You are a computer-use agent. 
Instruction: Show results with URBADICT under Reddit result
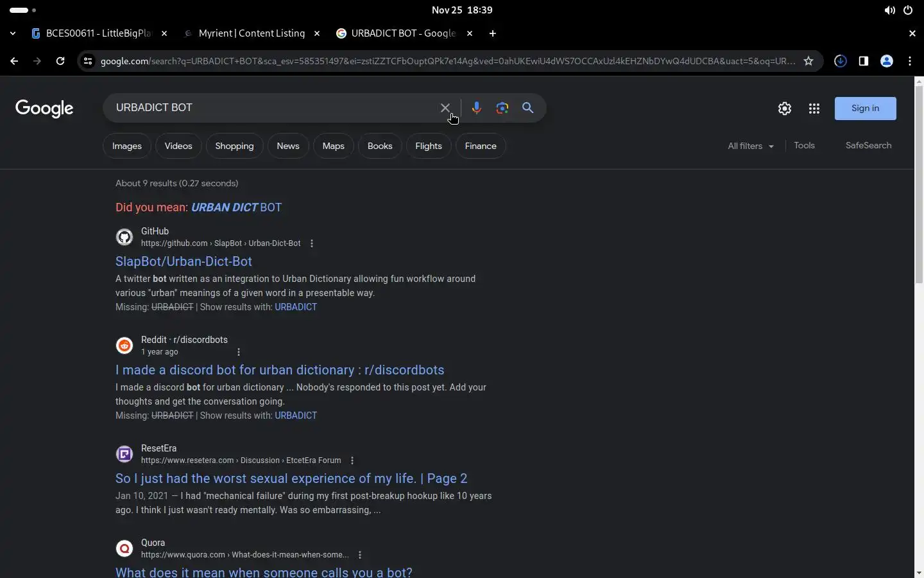coord(296,416)
